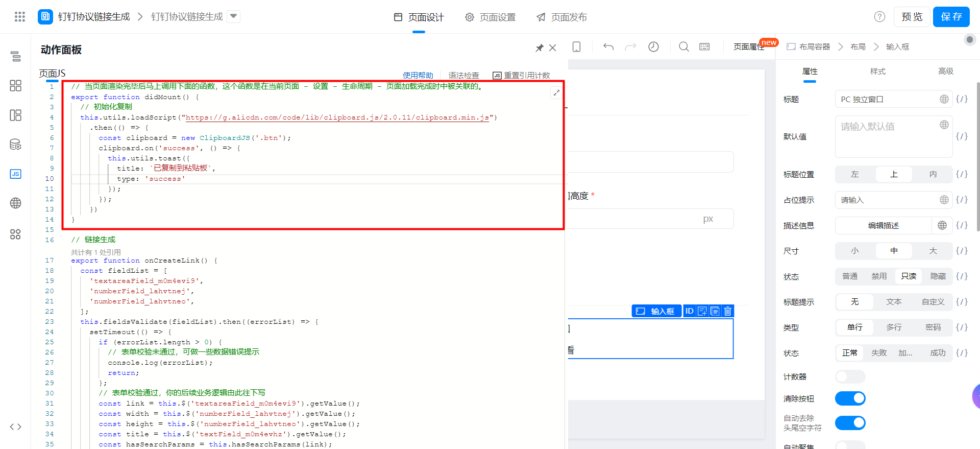
Task: Undo the last canvas change
Action: click(608, 47)
